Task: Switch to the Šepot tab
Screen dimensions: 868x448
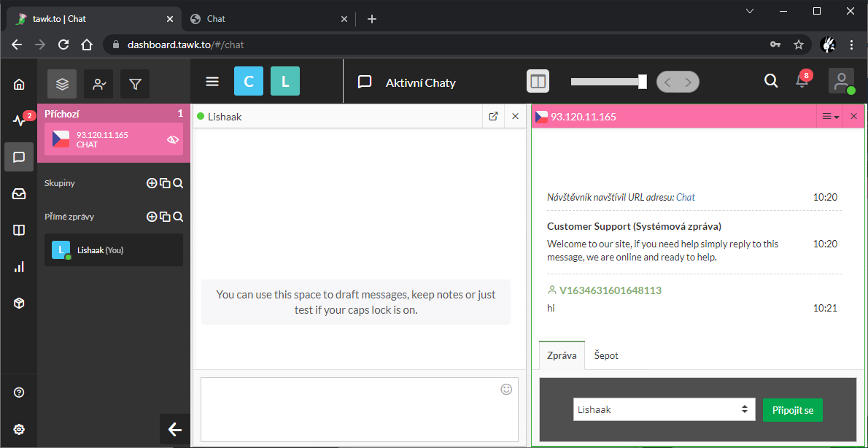Action: [606, 355]
